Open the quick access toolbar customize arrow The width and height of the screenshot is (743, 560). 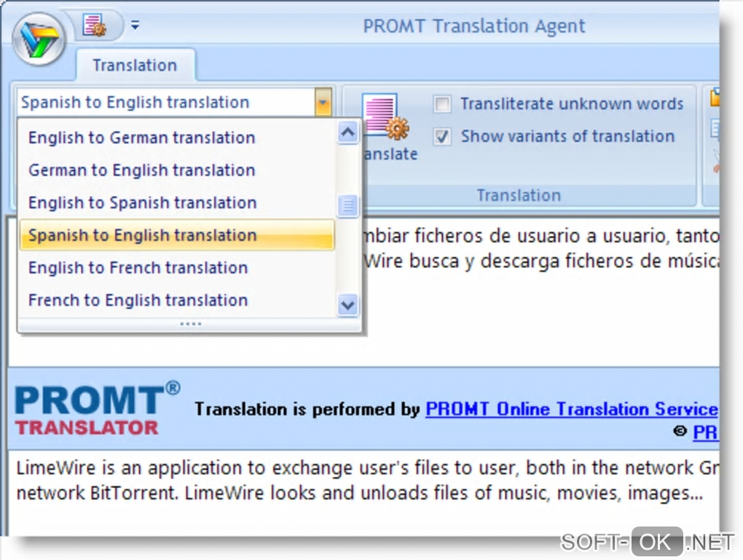tap(135, 25)
